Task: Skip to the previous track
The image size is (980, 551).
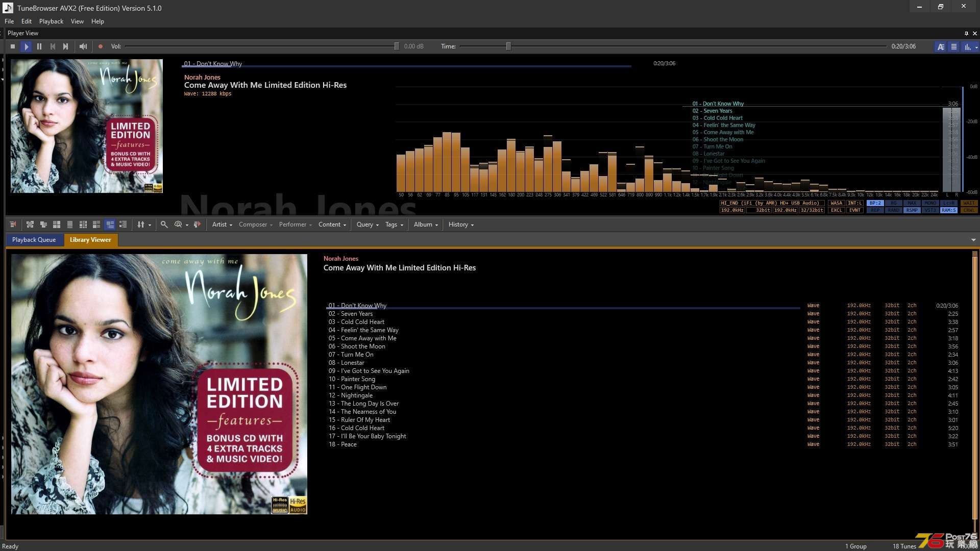Action: click(53, 46)
